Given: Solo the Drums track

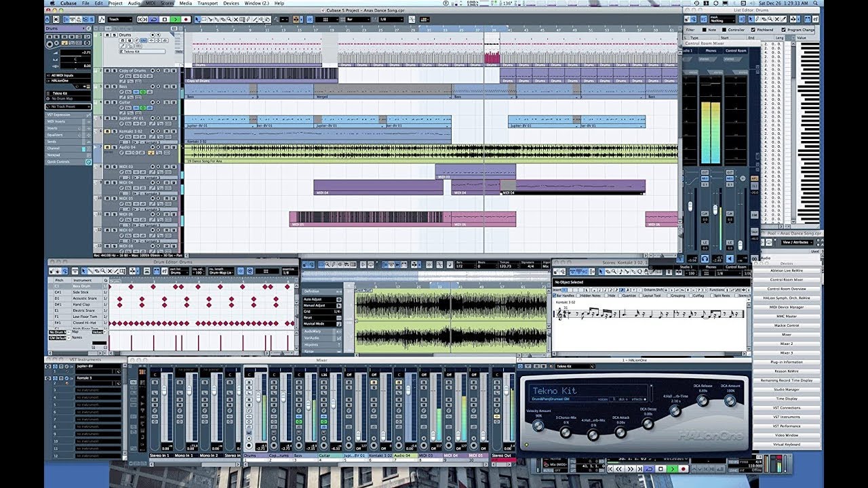Looking at the screenshot, I should pyautogui.click(x=114, y=35).
